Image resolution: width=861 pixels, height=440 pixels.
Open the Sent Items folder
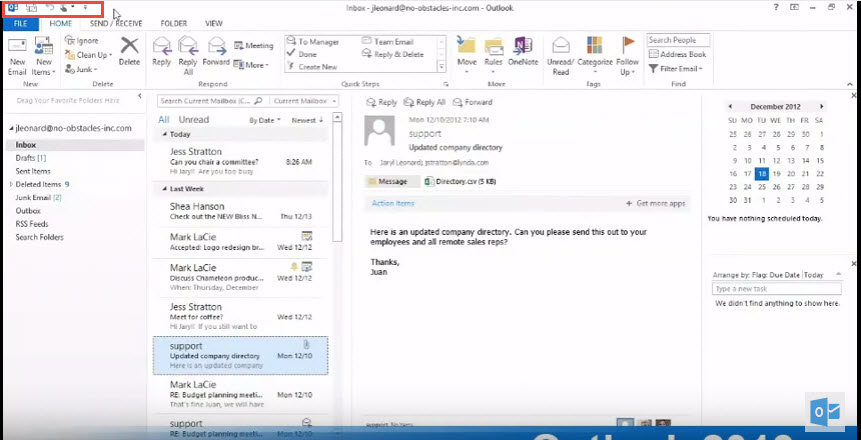[33, 171]
